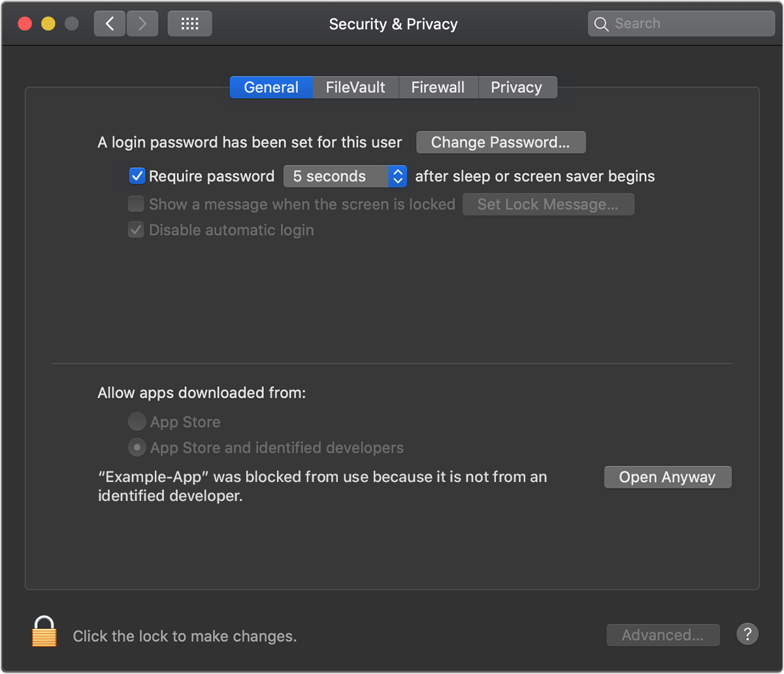Click the Advanced button
The height and width of the screenshot is (674, 784).
662,634
